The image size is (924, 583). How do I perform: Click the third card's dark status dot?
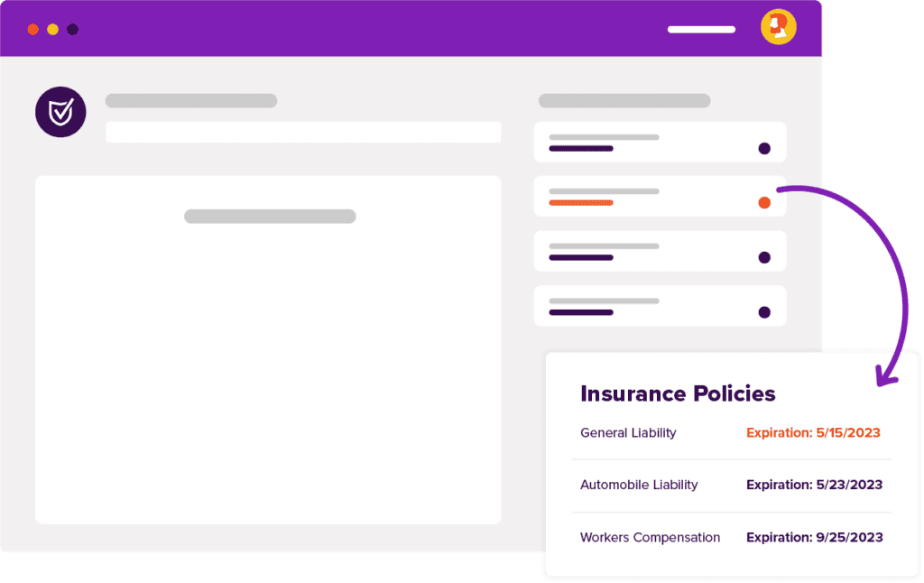point(764,257)
